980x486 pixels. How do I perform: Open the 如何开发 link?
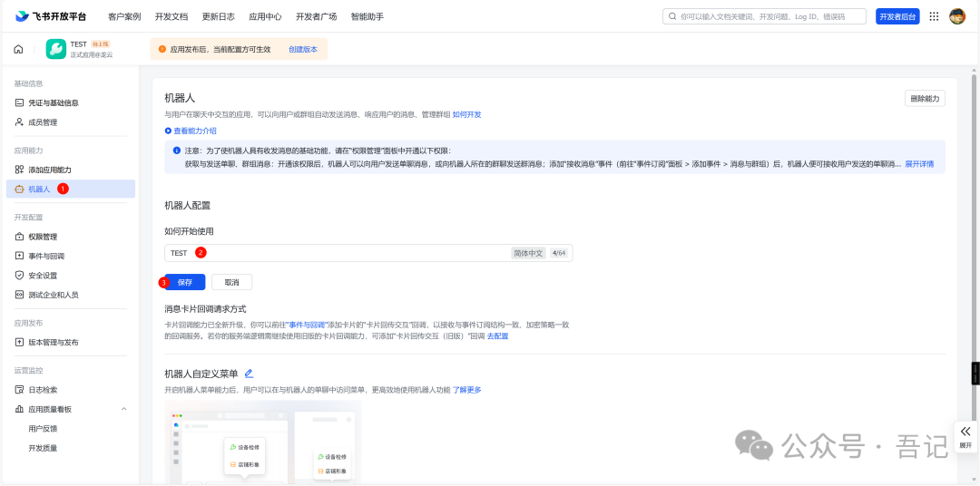467,114
